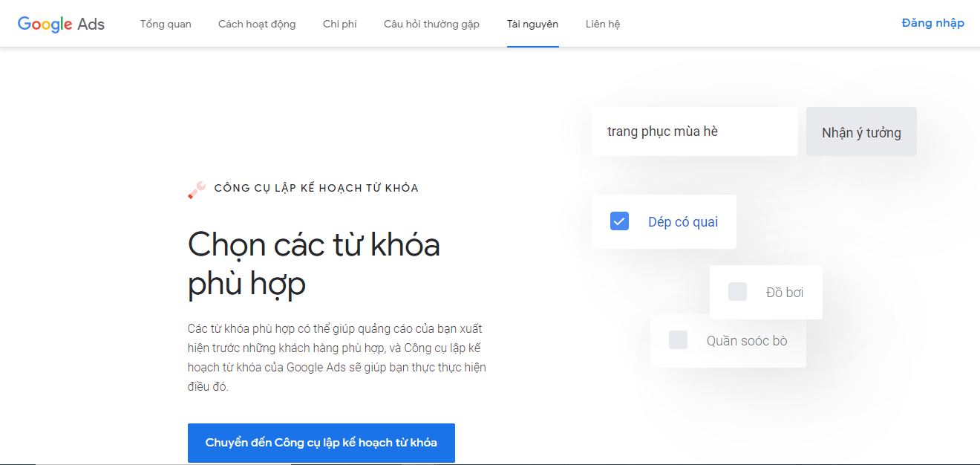Select the 'Chi phí' menu item
The height and width of the screenshot is (465, 980).
pyautogui.click(x=339, y=24)
